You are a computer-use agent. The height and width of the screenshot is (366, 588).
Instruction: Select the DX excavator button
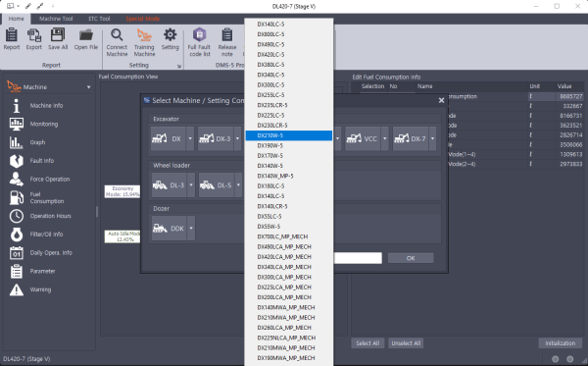pos(168,138)
